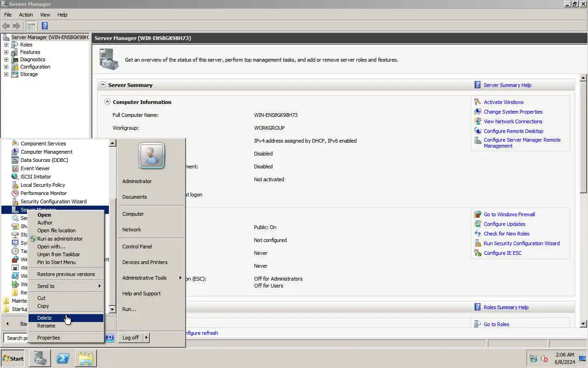Select the Features node icon in the tree
This screenshot has height=368, width=588.
point(14,52)
